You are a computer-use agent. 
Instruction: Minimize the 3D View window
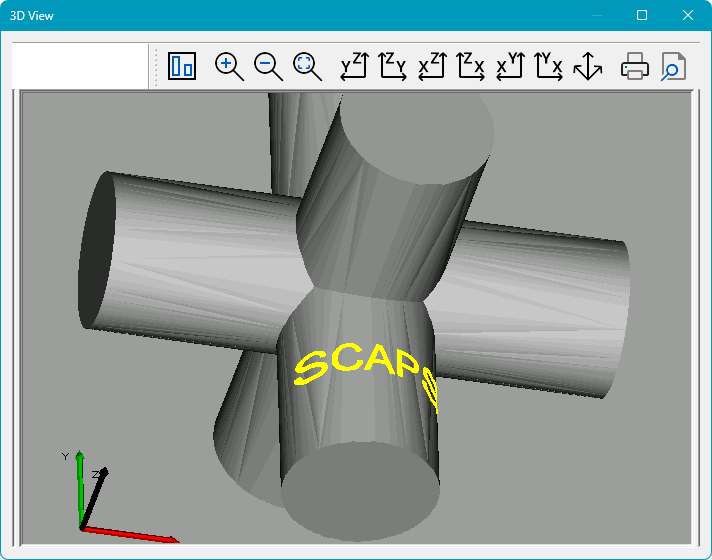pyautogui.click(x=597, y=15)
